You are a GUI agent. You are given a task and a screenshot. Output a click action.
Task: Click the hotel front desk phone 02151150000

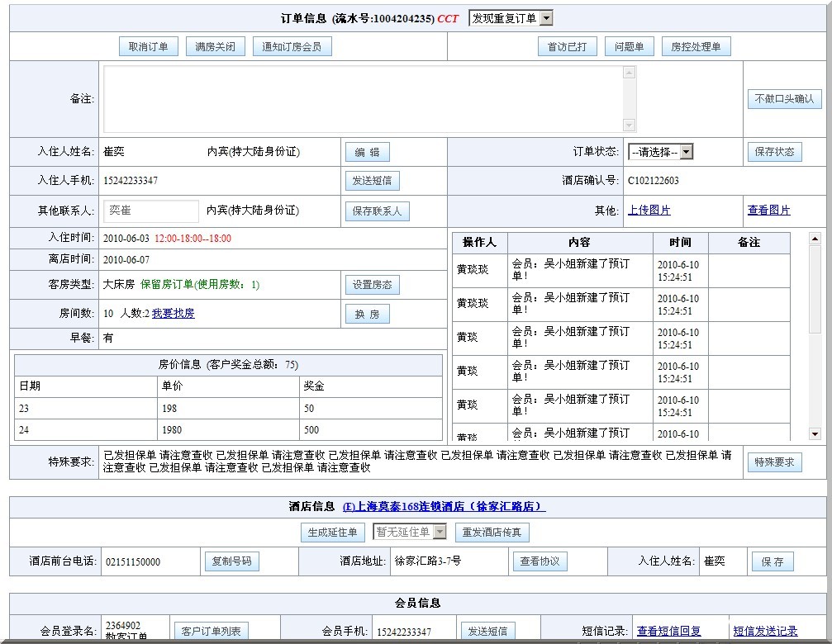pos(133,561)
